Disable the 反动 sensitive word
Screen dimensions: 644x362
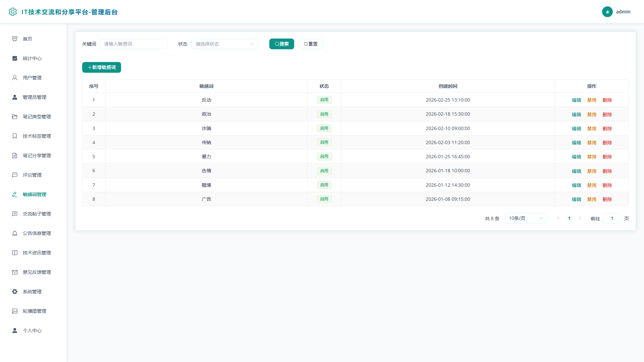(x=592, y=100)
